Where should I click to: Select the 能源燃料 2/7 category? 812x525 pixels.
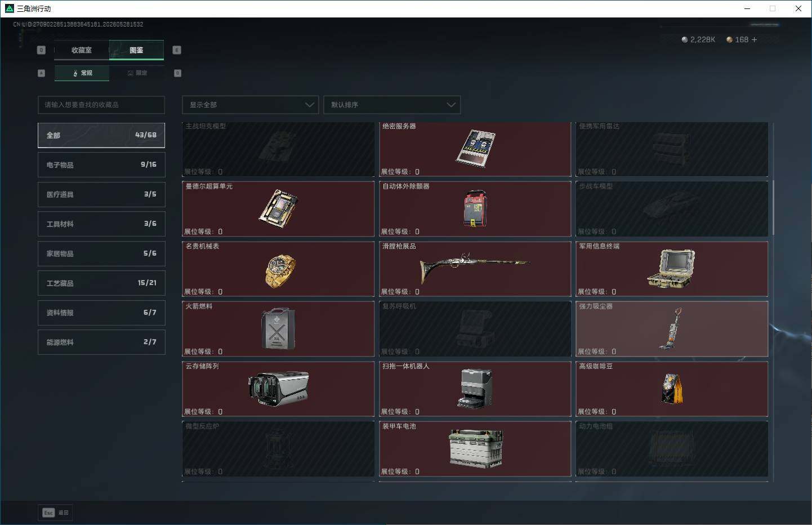coord(101,342)
